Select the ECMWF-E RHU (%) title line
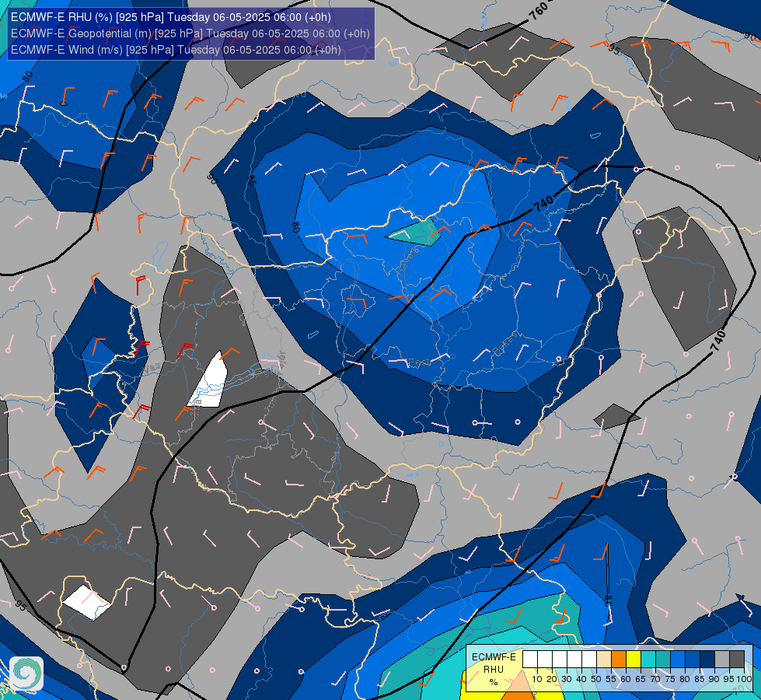 pos(170,17)
